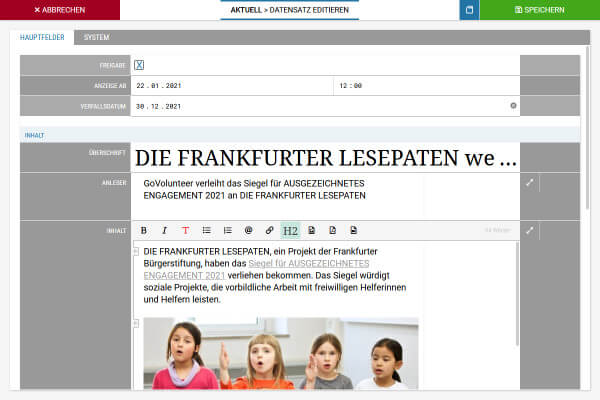Image resolution: width=600 pixels, height=400 pixels.
Task: Click the green Speichern save button
Action: click(x=540, y=10)
